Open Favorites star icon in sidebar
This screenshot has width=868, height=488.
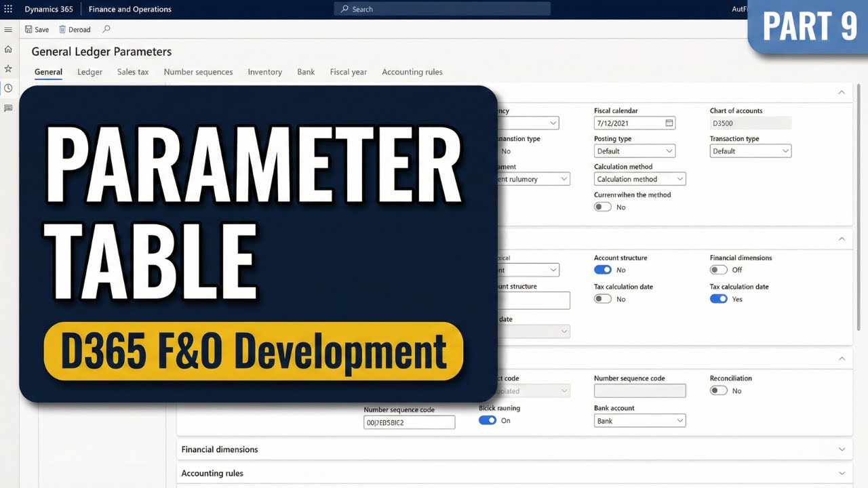click(x=8, y=68)
